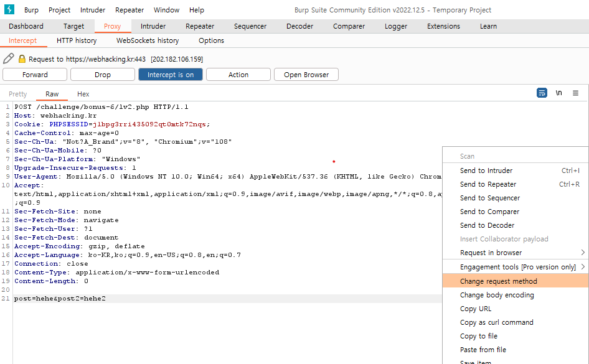The width and height of the screenshot is (589, 364).
Task: Open the Proxy Options sub-tab
Action: pos(211,40)
